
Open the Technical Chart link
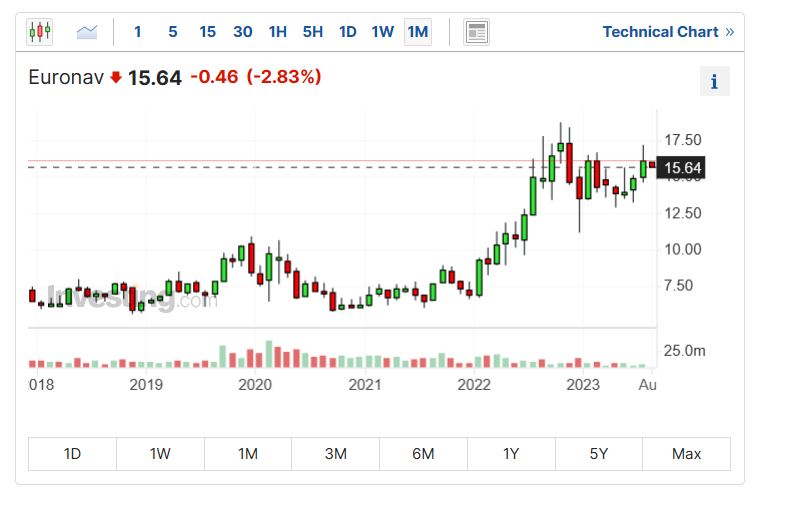[668, 32]
